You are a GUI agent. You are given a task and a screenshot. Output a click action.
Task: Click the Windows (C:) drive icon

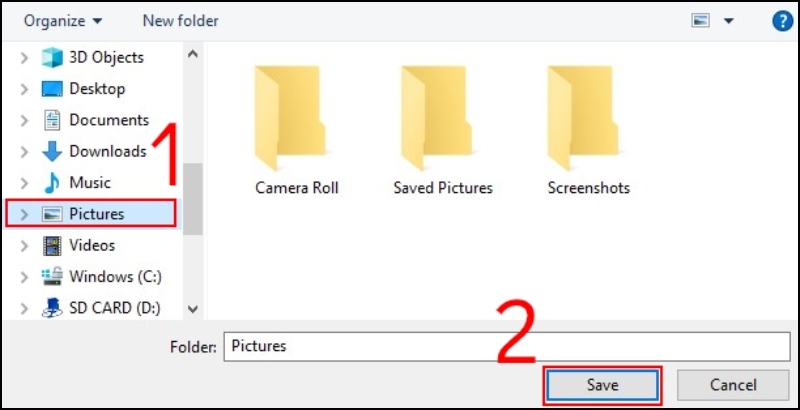click(52, 276)
